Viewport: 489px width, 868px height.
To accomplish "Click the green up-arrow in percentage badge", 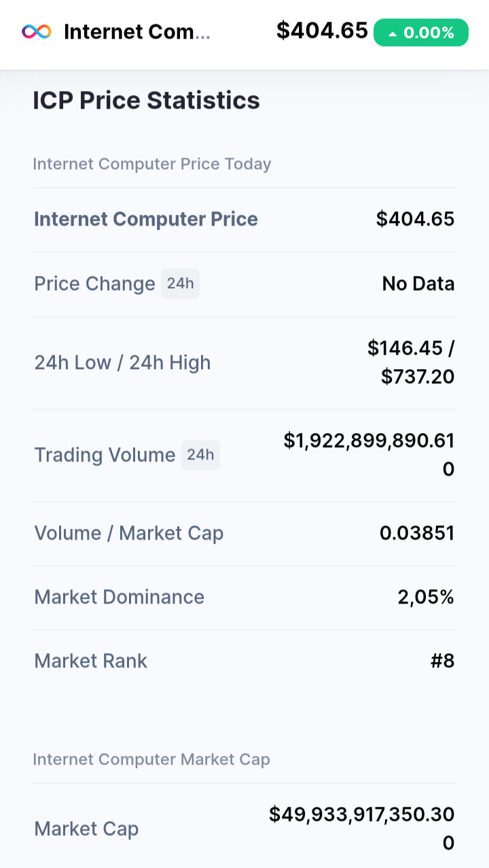I will click(392, 33).
